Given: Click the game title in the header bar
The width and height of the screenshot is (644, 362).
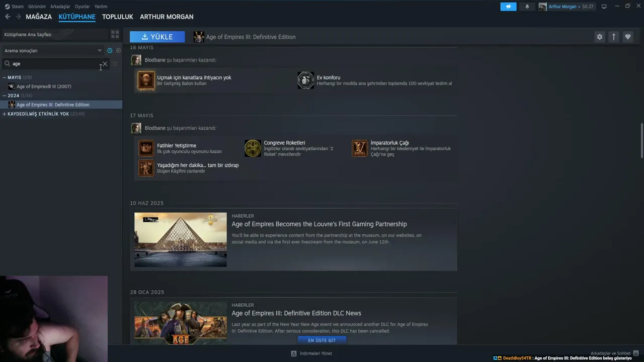Looking at the screenshot, I should pyautogui.click(x=251, y=37).
